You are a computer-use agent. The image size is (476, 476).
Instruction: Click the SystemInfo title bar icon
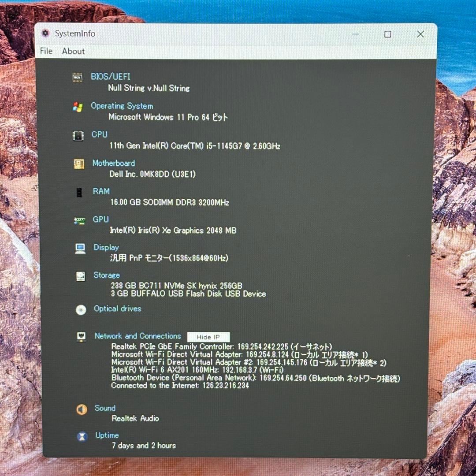pos(45,33)
